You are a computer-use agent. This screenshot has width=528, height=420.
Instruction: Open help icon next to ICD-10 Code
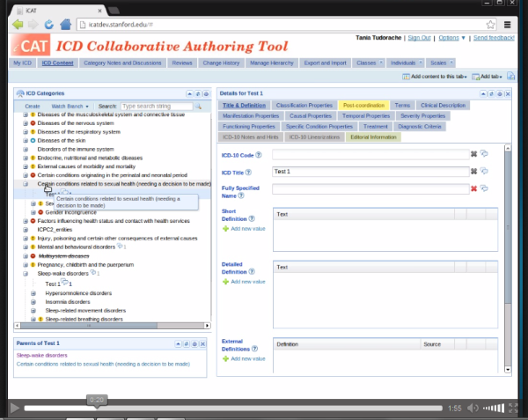258,155
